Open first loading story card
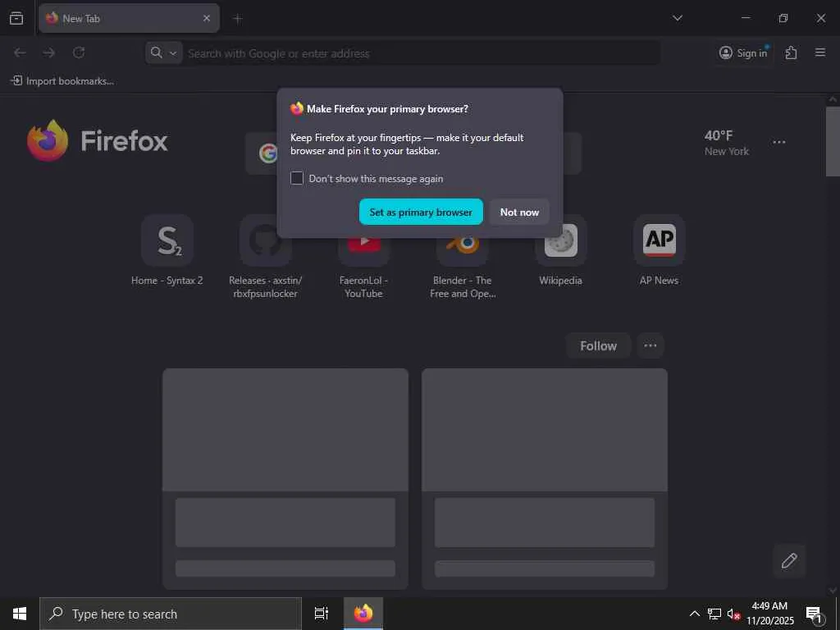This screenshot has height=630, width=840. (x=285, y=478)
